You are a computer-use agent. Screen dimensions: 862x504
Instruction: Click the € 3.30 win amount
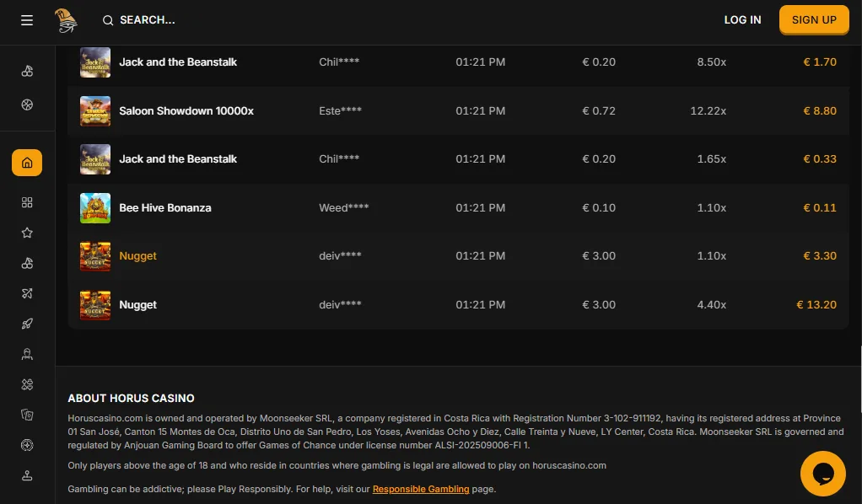point(820,255)
